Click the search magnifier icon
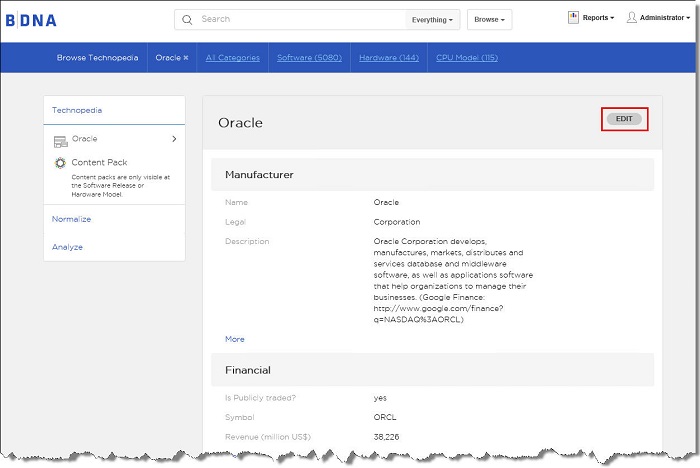 point(187,20)
